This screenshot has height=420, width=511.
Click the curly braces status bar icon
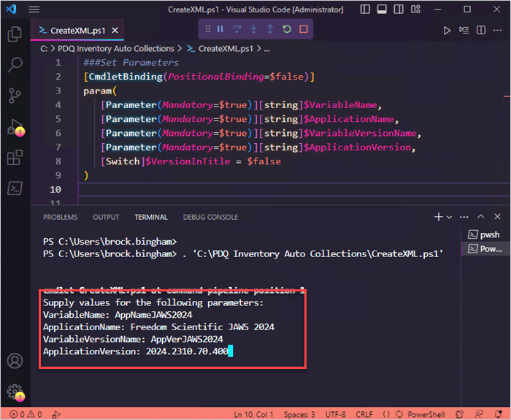(386, 414)
